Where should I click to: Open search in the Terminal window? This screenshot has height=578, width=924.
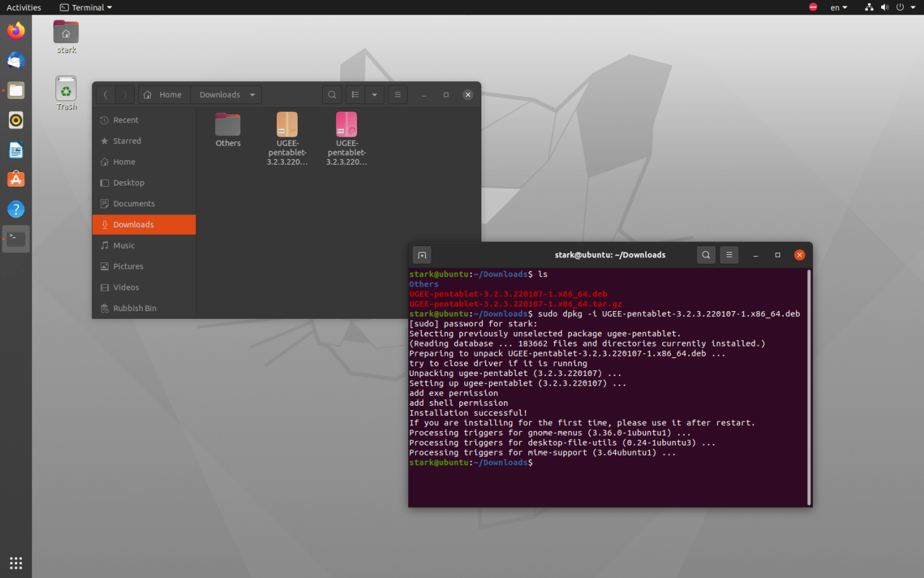click(x=706, y=255)
